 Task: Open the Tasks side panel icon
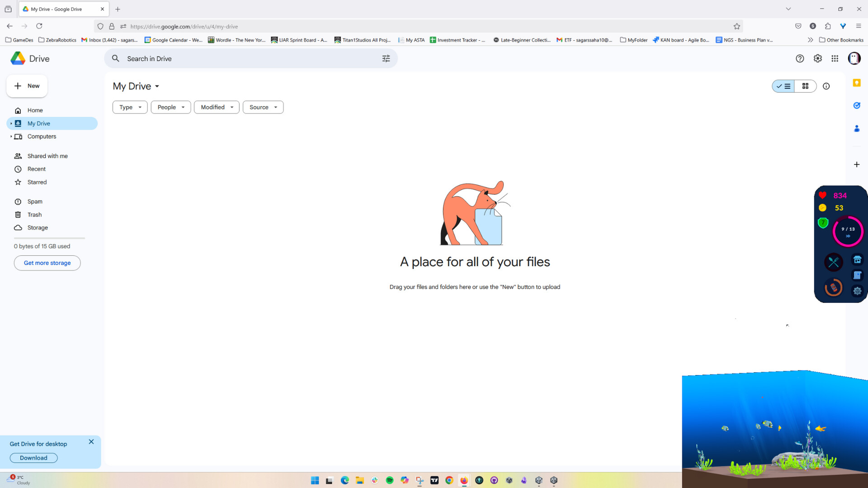pos(857,105)
